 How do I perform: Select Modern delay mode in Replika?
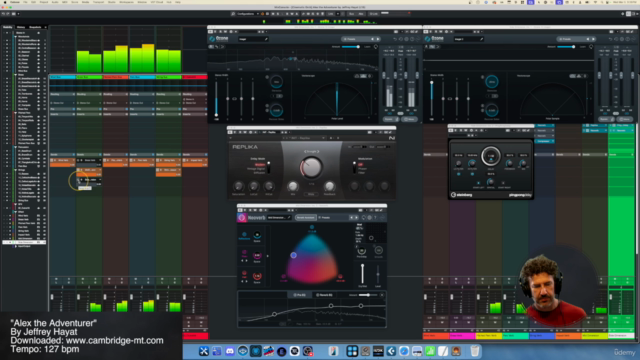[x=260, y=165]
